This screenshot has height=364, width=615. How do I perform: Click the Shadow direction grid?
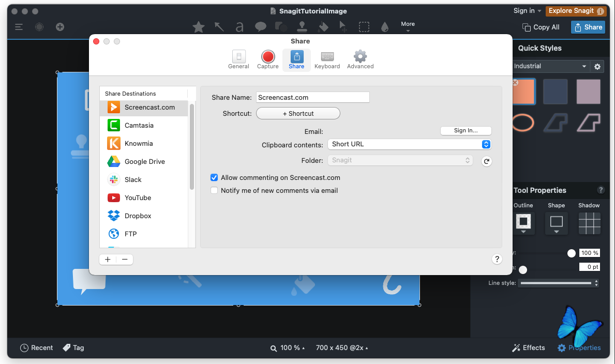(x=590, y=223)
